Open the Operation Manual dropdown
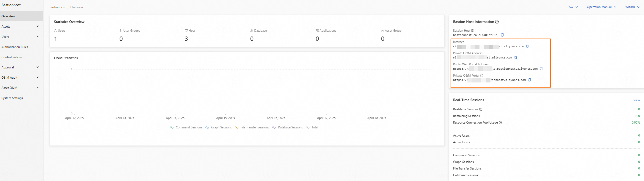 (602, 7)
